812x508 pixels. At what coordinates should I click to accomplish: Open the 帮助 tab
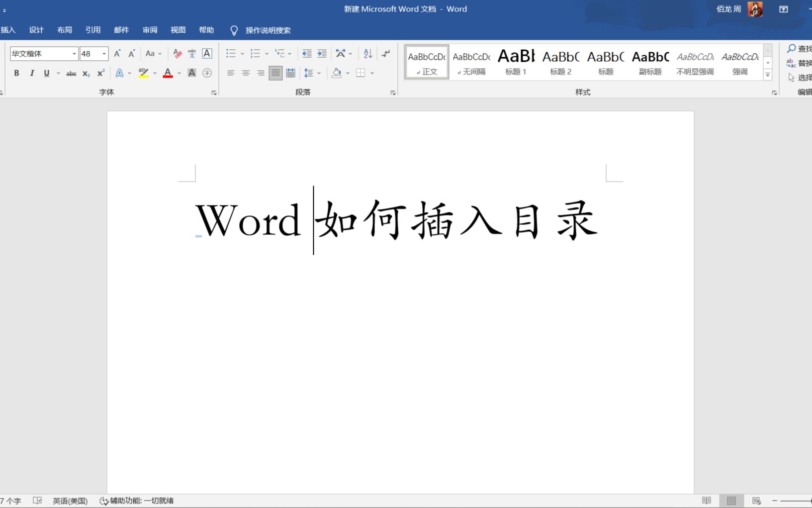[x=206, y=30]
